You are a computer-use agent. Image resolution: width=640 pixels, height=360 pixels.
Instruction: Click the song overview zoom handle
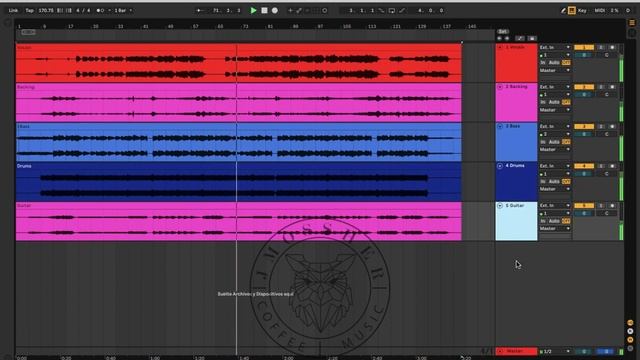[x=28, y=32]
